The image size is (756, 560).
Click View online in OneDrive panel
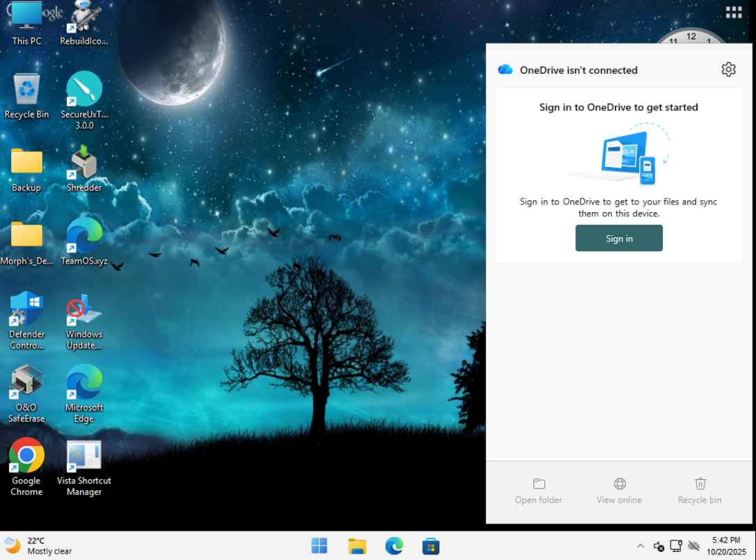(619, 491)
